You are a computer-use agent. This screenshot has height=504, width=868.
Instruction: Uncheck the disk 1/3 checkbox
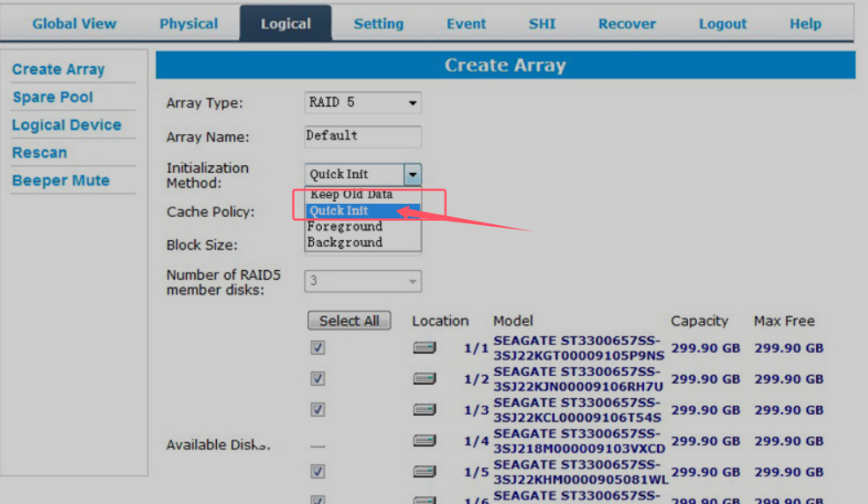tap(318, 410)
